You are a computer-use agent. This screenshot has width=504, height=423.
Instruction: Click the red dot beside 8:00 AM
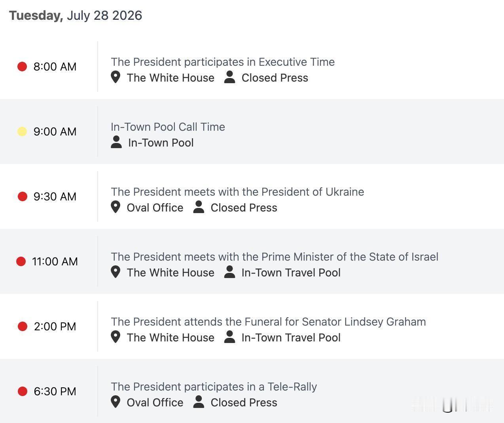[x=22, y=67]
